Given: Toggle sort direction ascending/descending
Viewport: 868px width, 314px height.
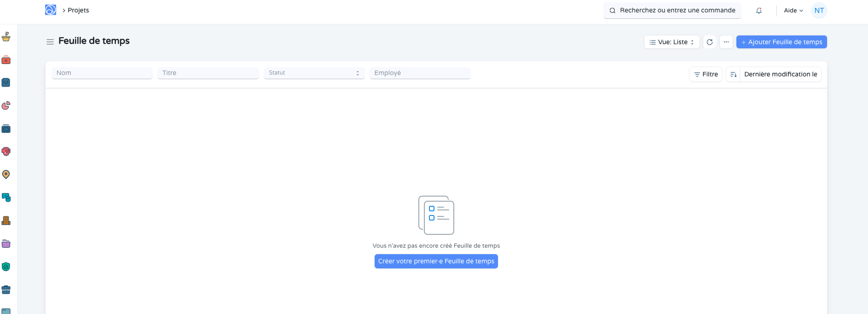Looking at the screenshot, I should [733, 74].
